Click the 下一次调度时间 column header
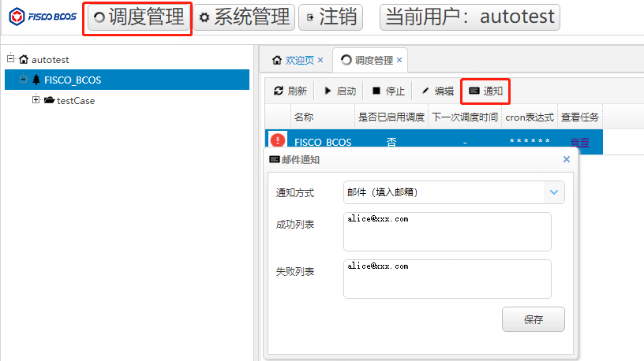 (465, 117)
